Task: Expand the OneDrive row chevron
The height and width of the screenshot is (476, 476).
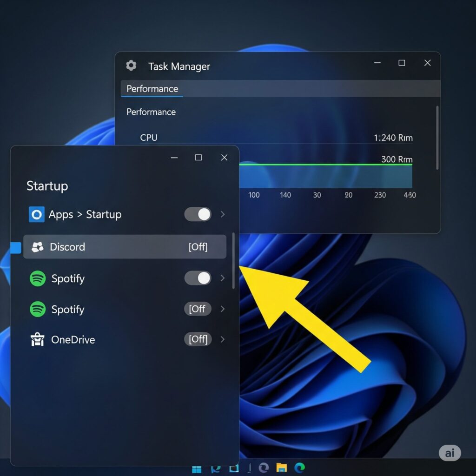Action: coord(223,339)
